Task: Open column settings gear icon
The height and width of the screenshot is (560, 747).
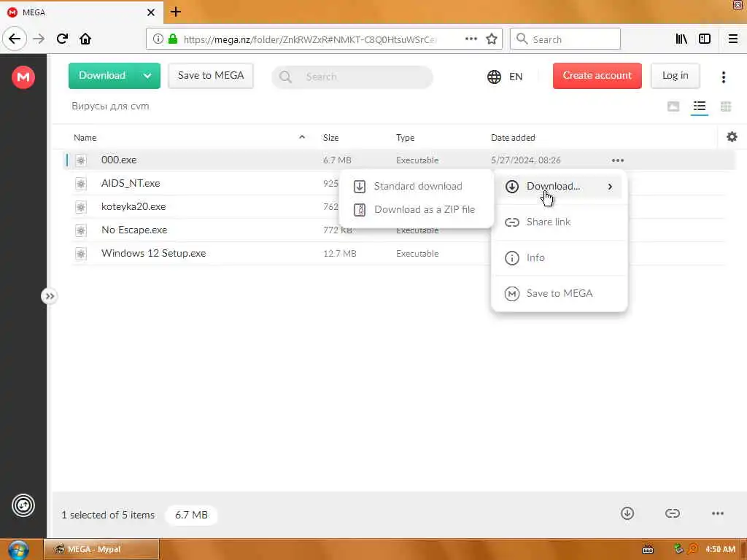Action: click(732, 137)
